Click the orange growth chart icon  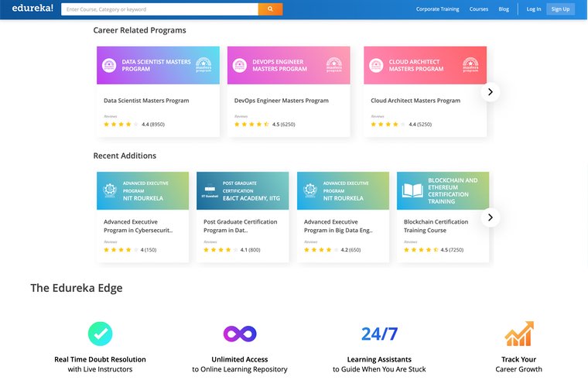point(519,334)
